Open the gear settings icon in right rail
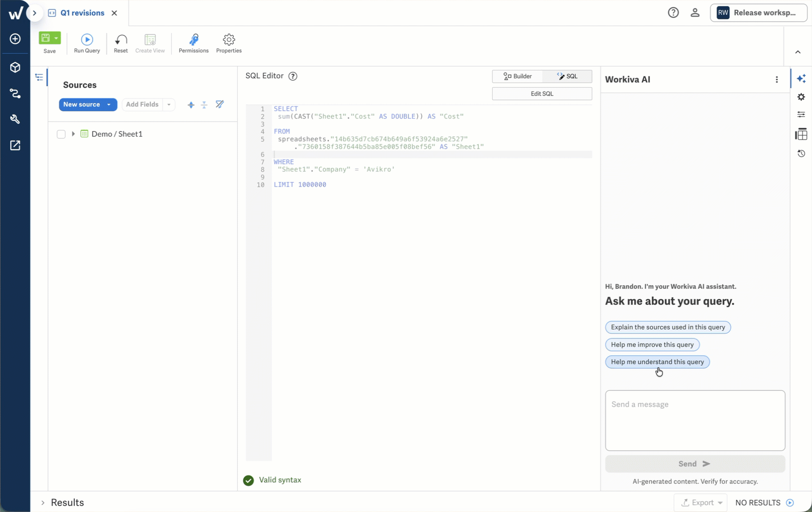This screenshot has height=512, width=812. tap(801, 97)
